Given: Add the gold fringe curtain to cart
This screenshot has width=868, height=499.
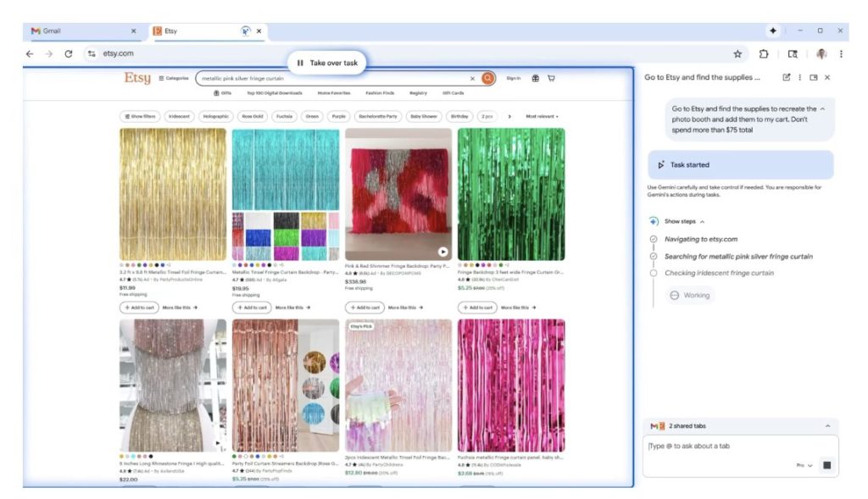Looking at the screenshot, I should [x=139, y=308].
